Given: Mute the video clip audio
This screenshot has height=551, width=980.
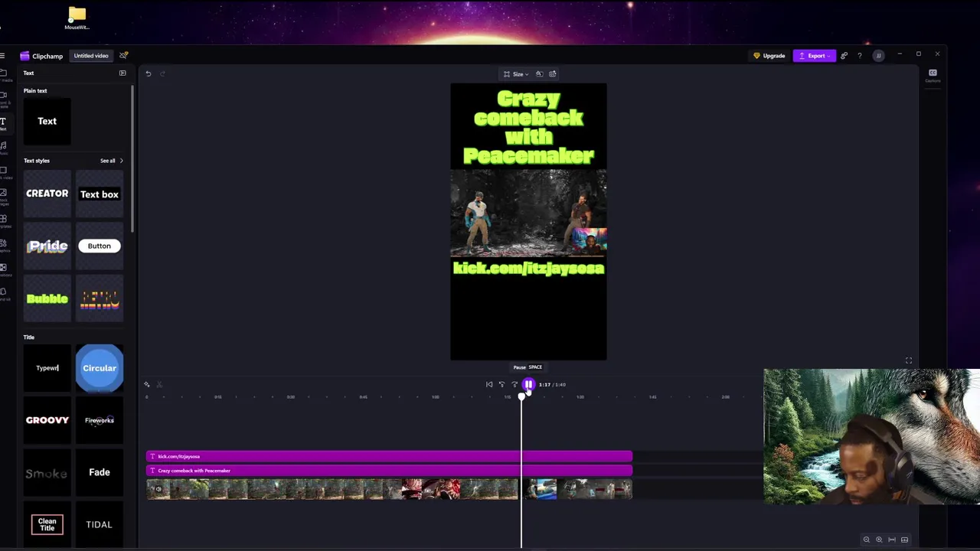Looking at the screenshot, I should 158,489.
